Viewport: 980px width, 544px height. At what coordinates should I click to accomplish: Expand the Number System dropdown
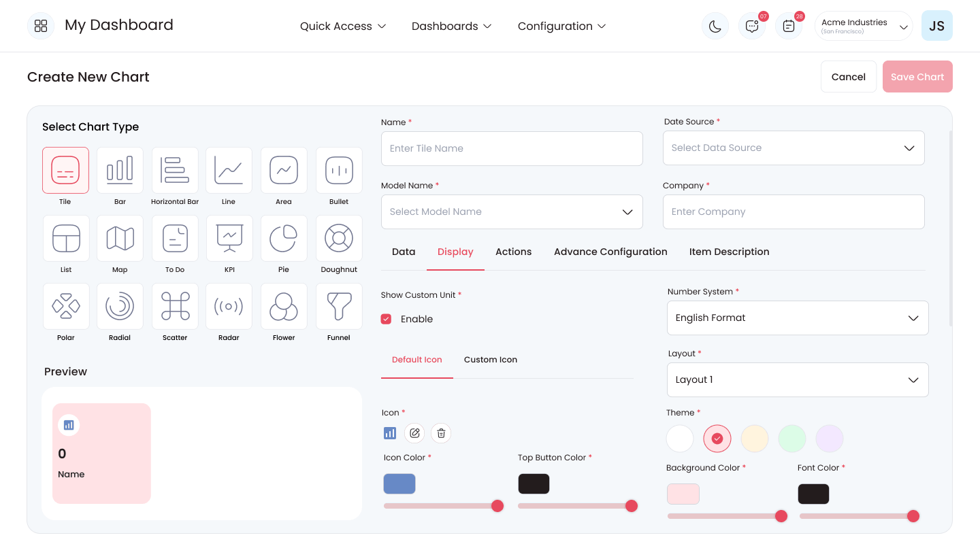(798, 318)
